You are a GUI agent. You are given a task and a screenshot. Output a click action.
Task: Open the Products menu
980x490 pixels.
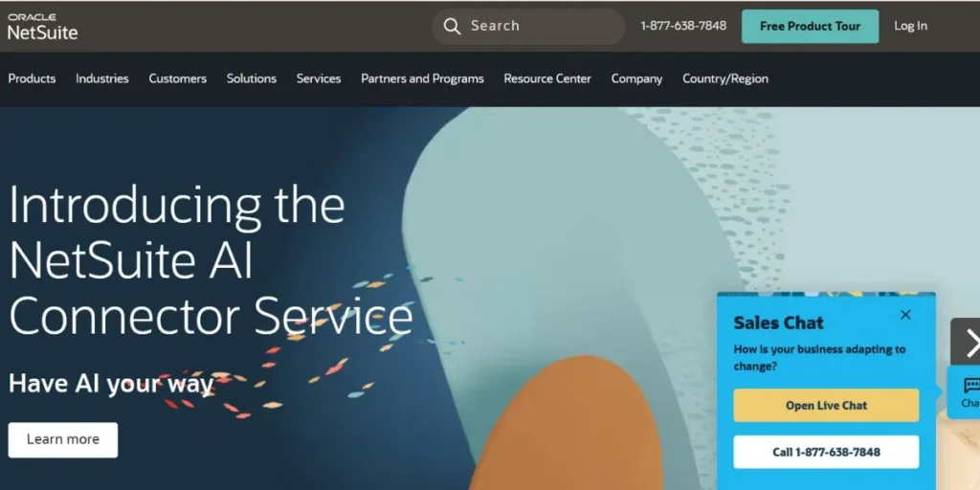coord(32,78)
